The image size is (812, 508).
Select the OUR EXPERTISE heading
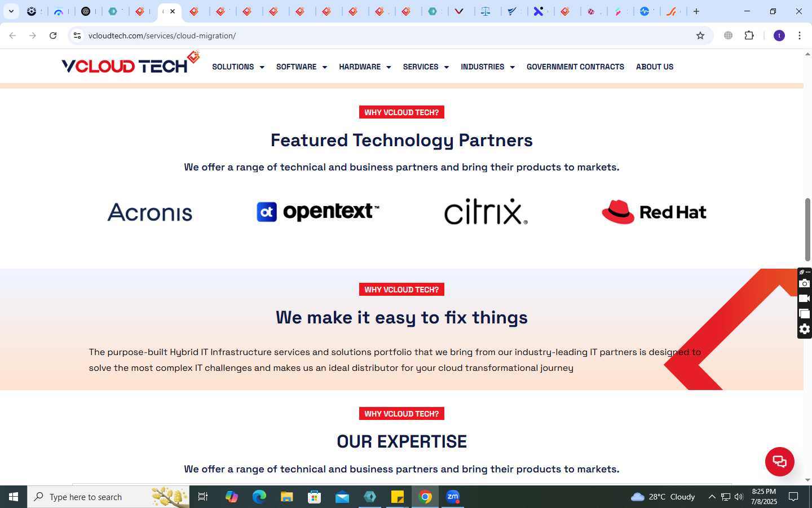[401, 441]
